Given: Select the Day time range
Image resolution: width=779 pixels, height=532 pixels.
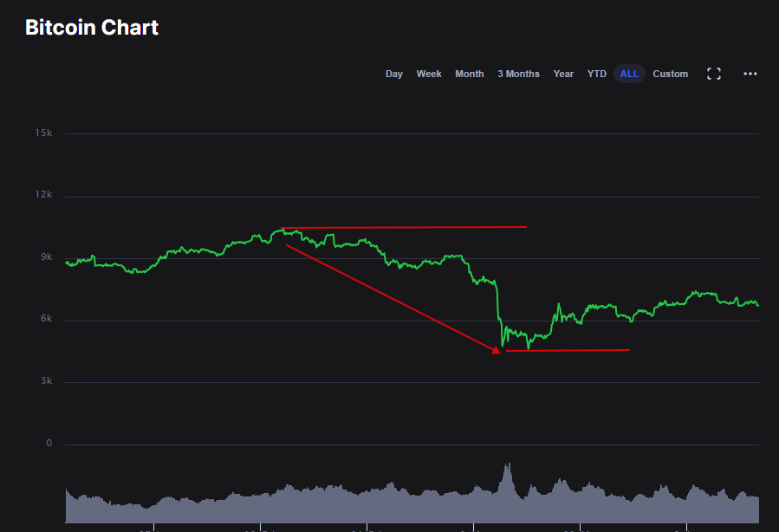Looking at the screenshot, I should (394, 74).
